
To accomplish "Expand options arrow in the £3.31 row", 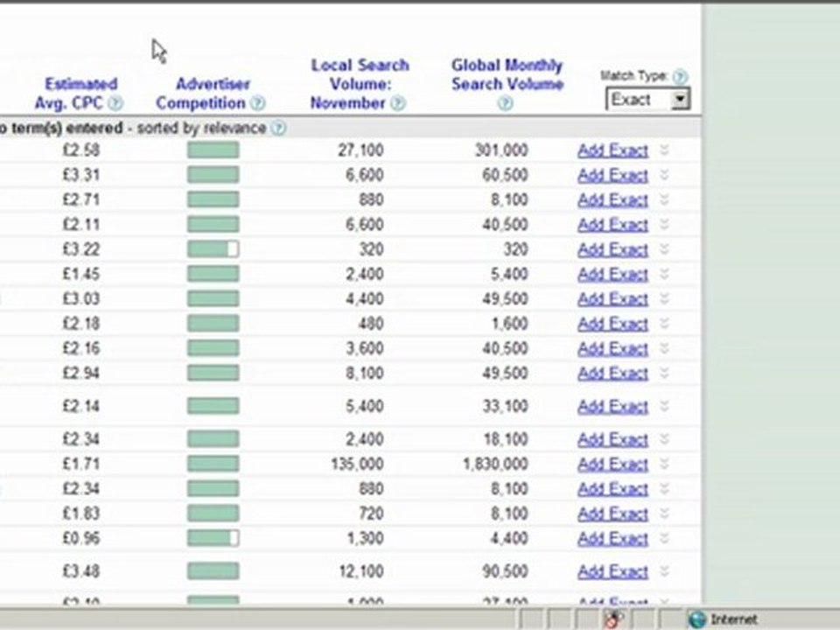I will [x=664, y=175].
